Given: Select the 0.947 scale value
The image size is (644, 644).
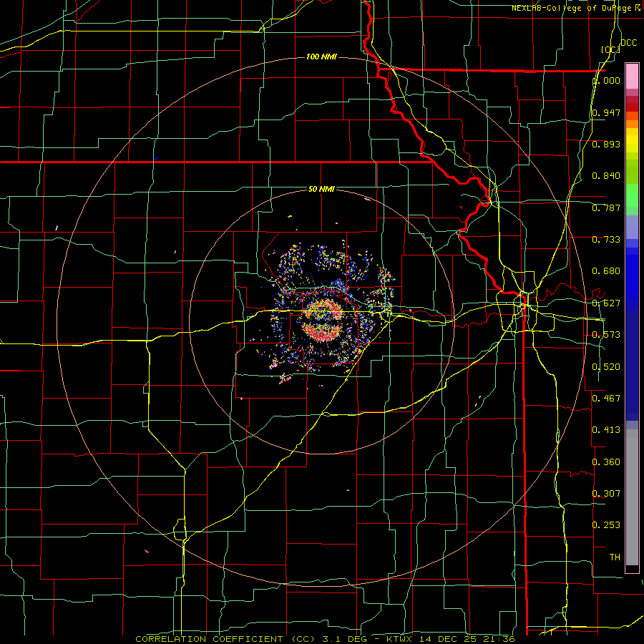Looking at the screenshot, I should click(x=606, y=112).
